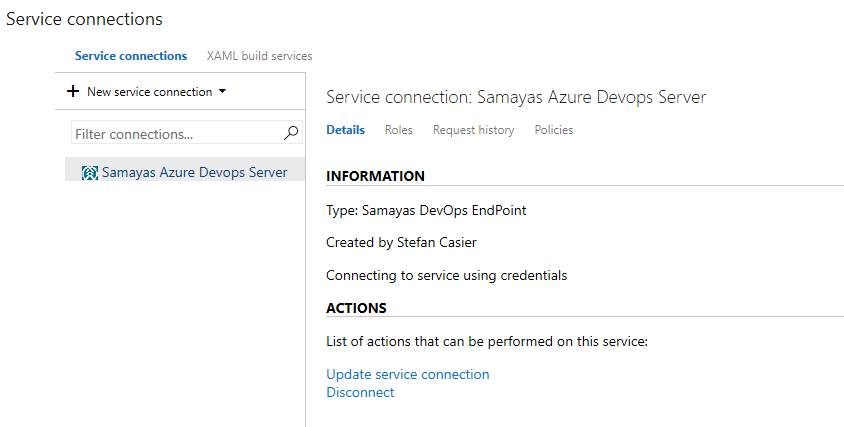Focus the Filter connections text field
Image resolution: width=844 pixels, height=427 pixels.
tap(175, 133)
